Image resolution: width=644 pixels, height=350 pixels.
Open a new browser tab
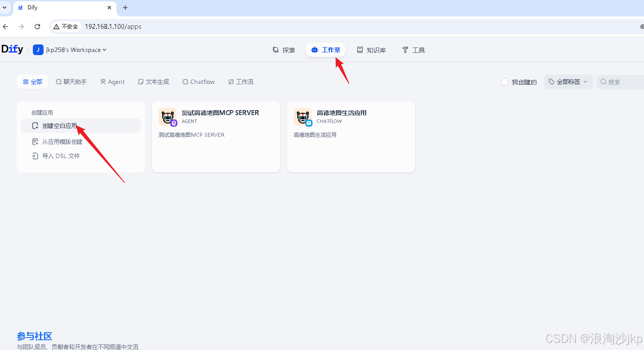pos(125,8)
